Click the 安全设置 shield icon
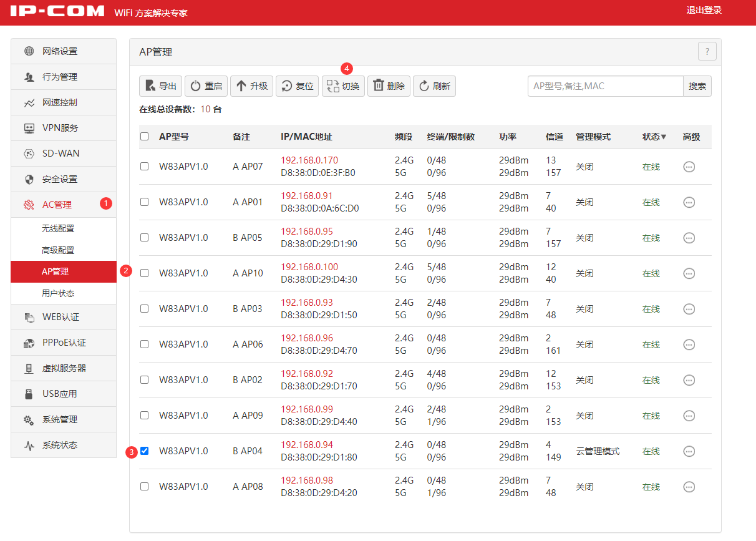Screen dimensions: 756x541 click(29, 179)
